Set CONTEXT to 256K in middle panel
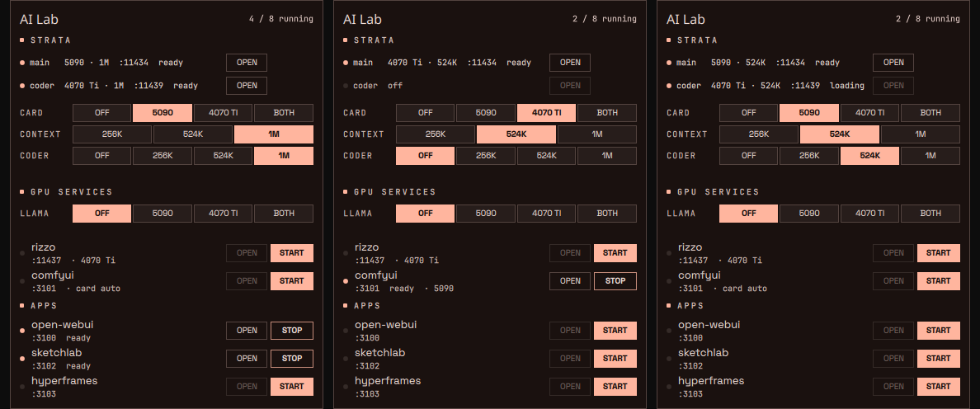The image size is (980, 409). point(435,134)
